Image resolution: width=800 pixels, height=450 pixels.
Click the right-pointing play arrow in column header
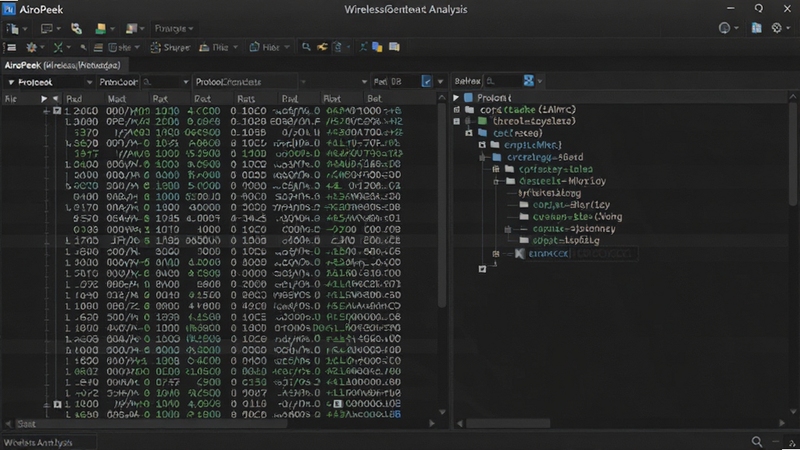click(x=44, y=98)
